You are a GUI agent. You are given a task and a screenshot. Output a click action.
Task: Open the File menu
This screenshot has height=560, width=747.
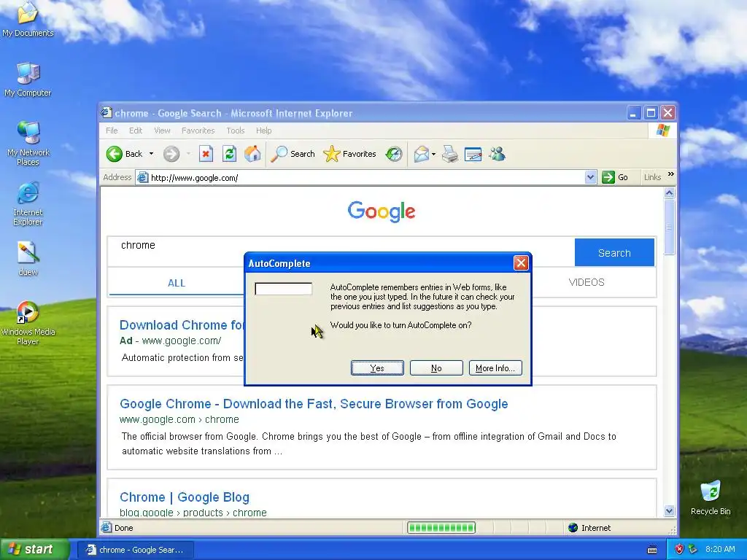[x=112, y=131]
